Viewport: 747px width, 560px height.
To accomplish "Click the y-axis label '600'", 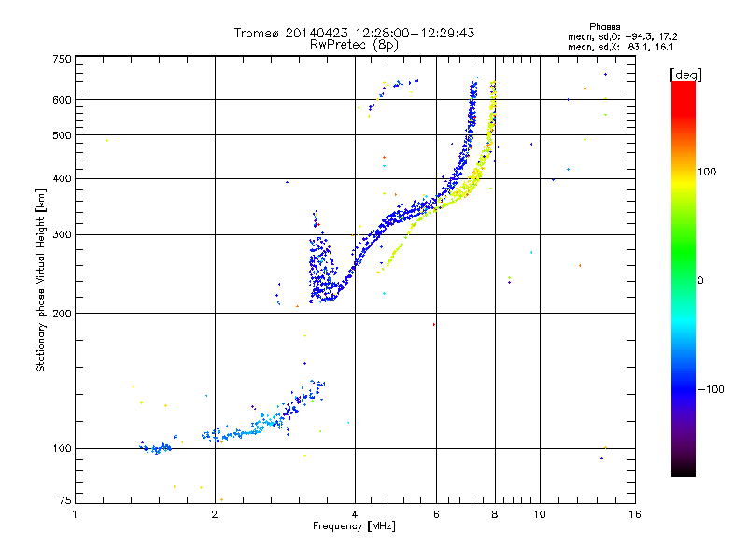I will [x=62, y=100].
